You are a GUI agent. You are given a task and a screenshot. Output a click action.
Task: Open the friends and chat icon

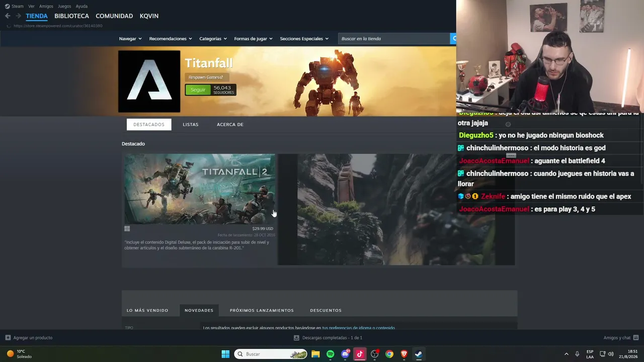(x=636, y=338)
